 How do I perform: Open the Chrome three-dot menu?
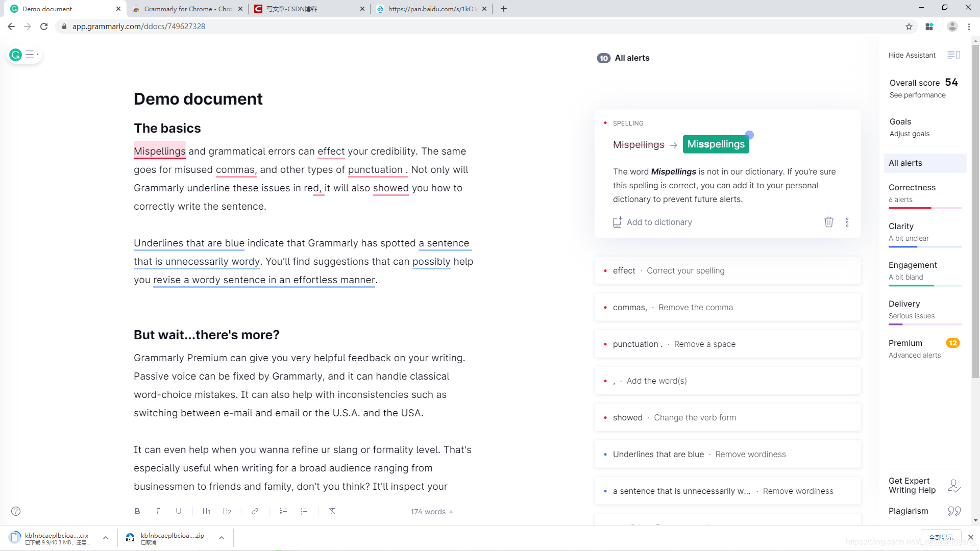click(969, 27)
